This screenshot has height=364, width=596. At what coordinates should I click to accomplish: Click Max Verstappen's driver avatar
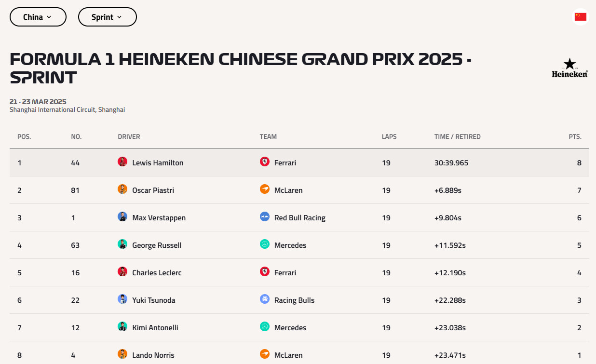(122, 217)
